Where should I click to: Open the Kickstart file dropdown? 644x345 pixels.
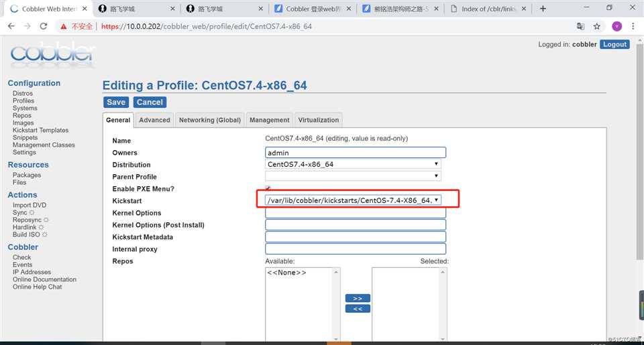click(353, 200)
